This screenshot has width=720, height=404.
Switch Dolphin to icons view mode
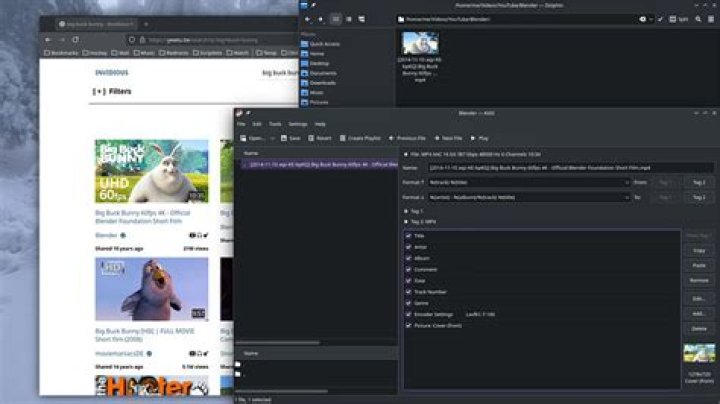(336, 19)
